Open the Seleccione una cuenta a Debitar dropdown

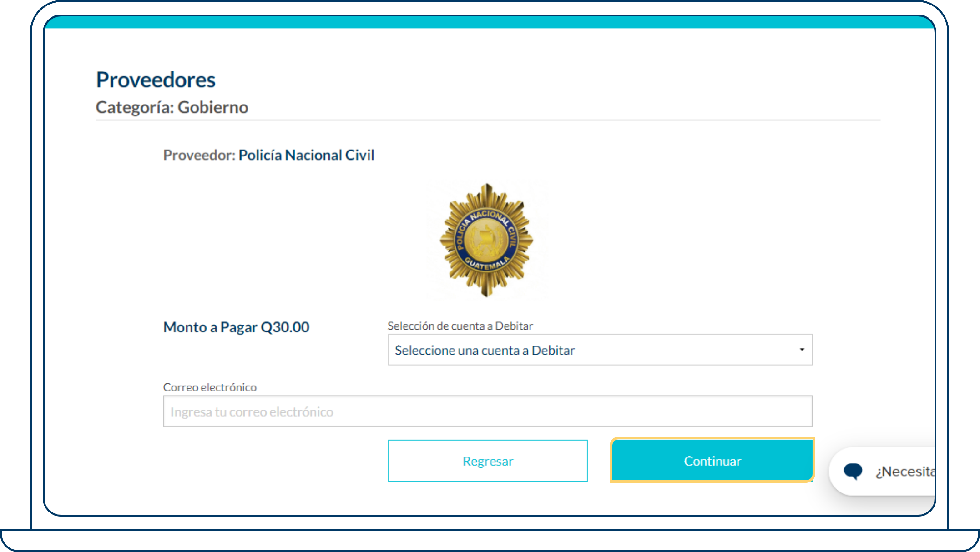click(600, 350)
